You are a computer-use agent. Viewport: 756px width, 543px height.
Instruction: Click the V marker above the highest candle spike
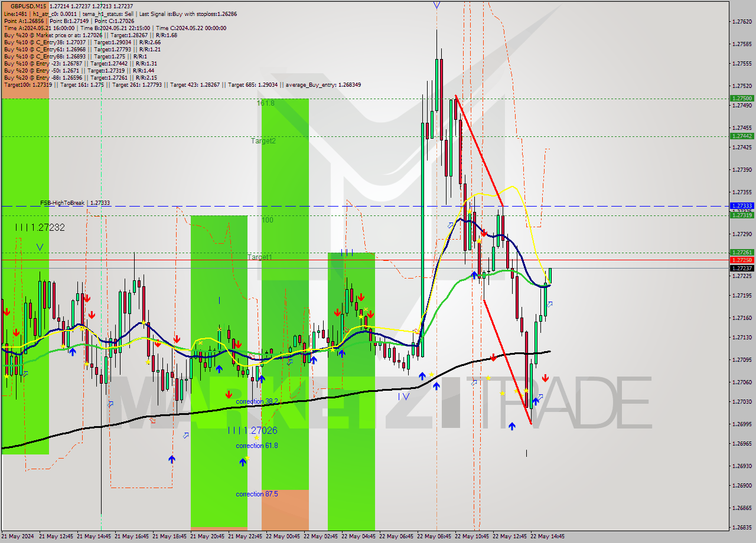coord(436,5)
